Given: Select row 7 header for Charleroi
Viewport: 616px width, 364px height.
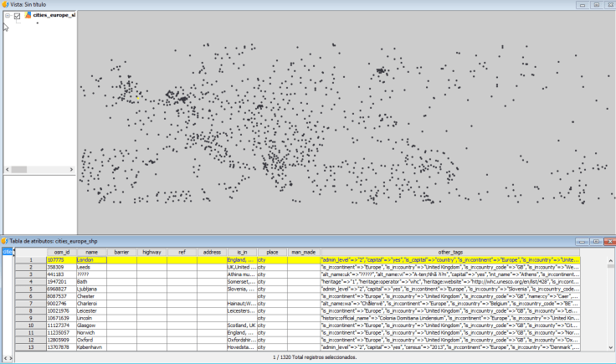Looking at the screenshot, I should tap(30, 304).
